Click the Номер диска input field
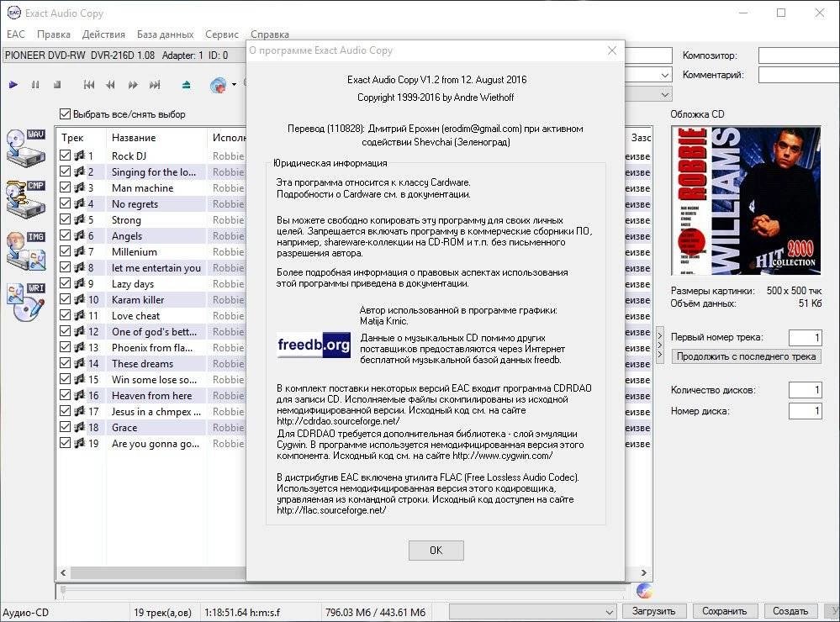 [x=806, y=411]
